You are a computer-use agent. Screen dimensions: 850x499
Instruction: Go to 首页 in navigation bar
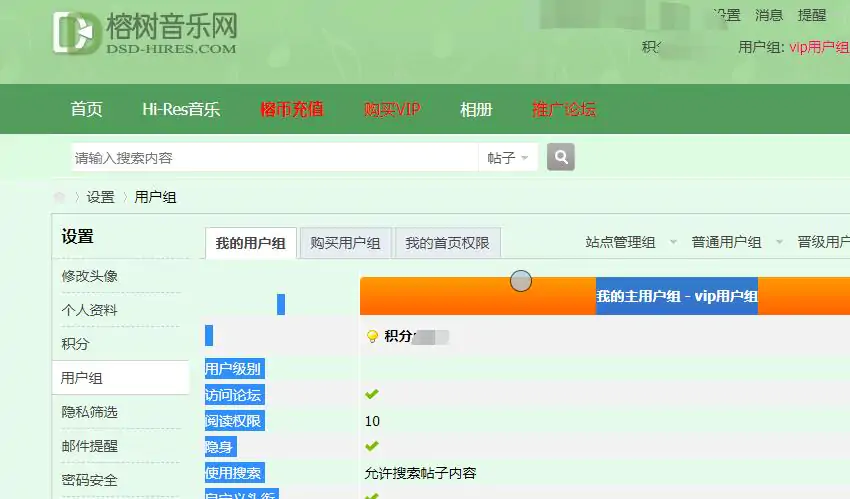click(x=87, y=109)
